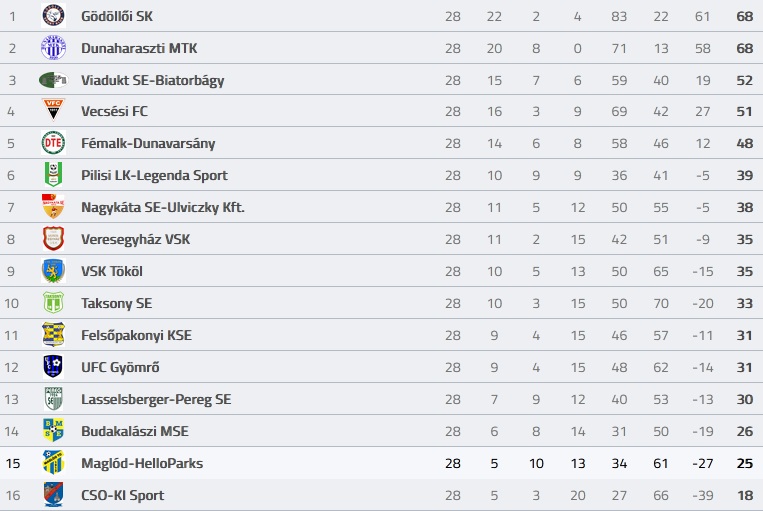Select the Taksony SE team name
Screen dimensions: 763x511
pyautogui.click(x=116, y=304)
